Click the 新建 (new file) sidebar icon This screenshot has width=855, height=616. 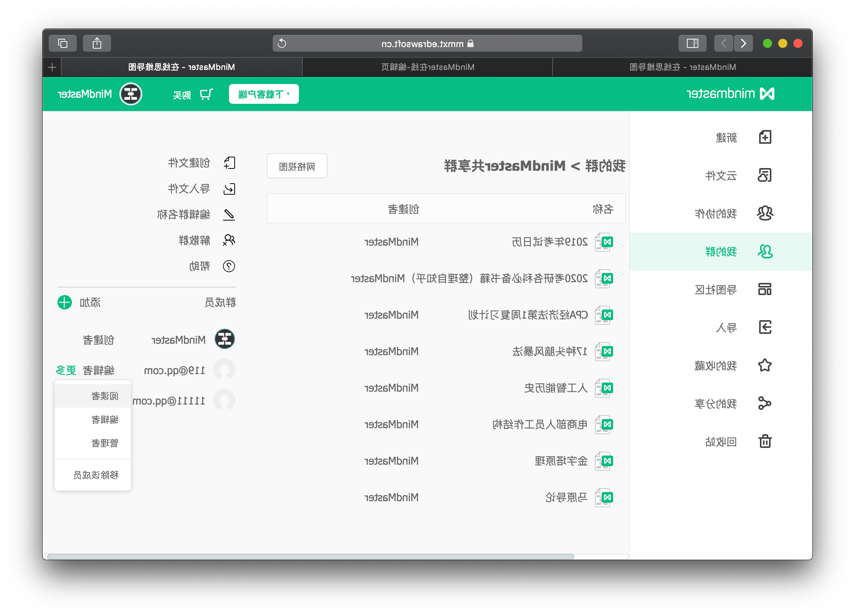click(765, 137)
